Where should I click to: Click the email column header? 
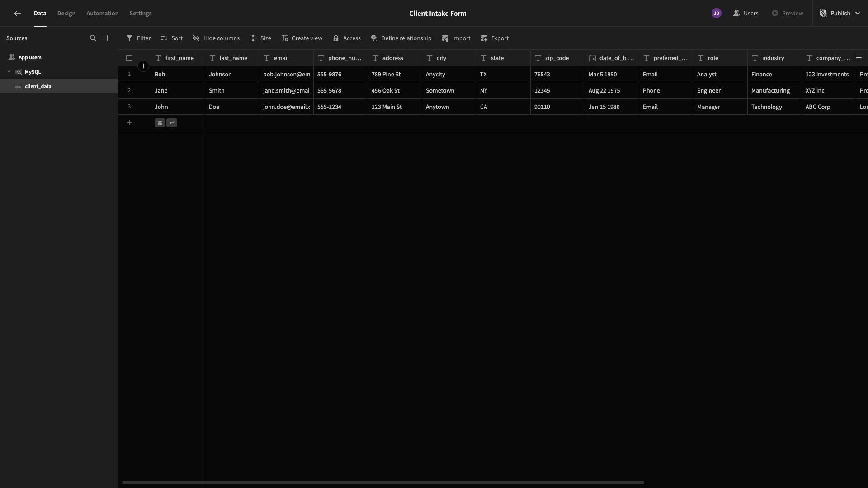(x=286, y=58)
